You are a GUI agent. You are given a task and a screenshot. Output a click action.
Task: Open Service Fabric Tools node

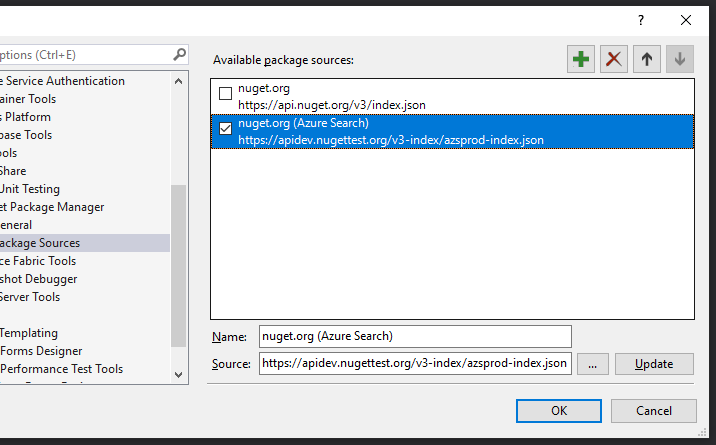(38, 261)
